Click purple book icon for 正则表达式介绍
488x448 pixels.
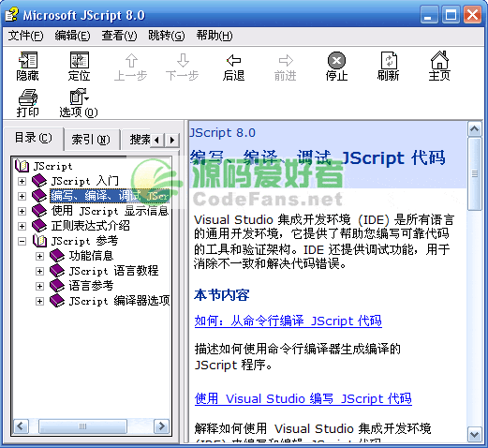click(39, 226)
